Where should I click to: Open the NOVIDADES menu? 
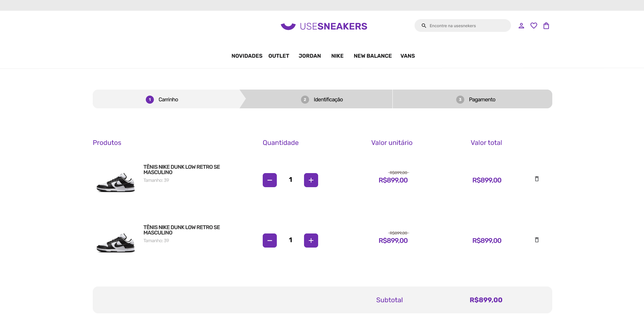click(x=247, y=56)
